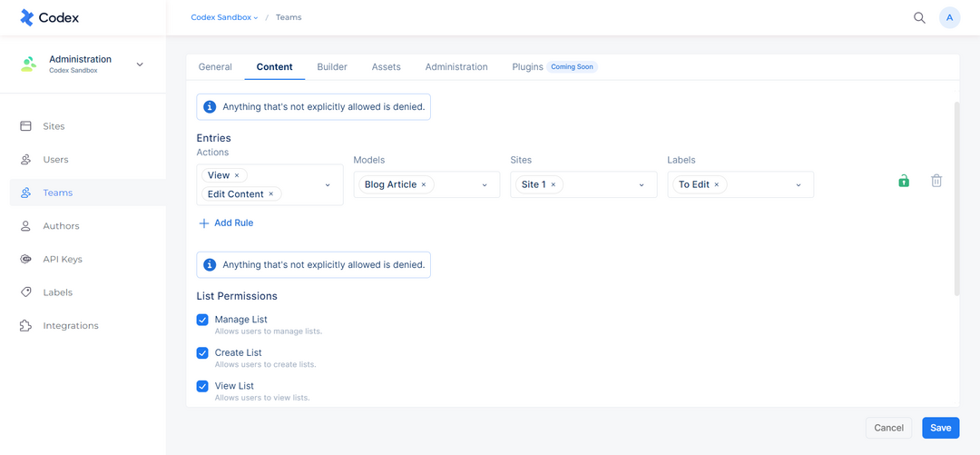Uncheck the Manage List checkbox
The width and height of the screenshot is (980, 455).
point(202,320)
